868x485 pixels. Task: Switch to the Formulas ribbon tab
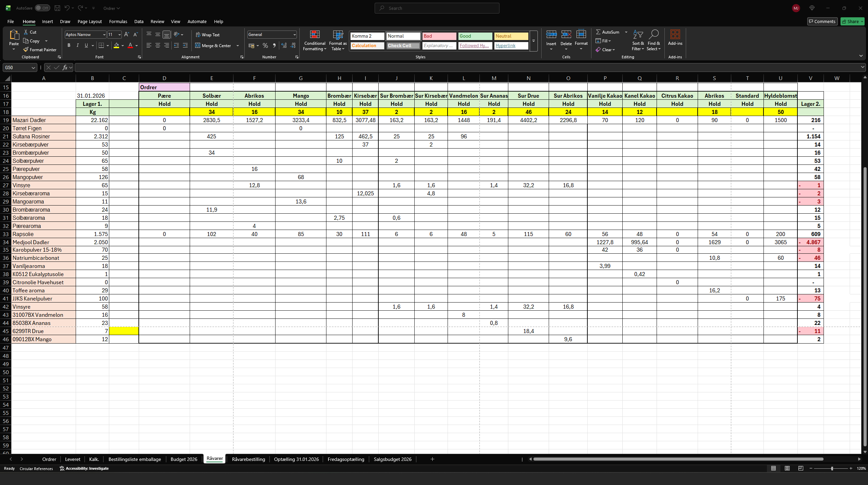point(118,21)
